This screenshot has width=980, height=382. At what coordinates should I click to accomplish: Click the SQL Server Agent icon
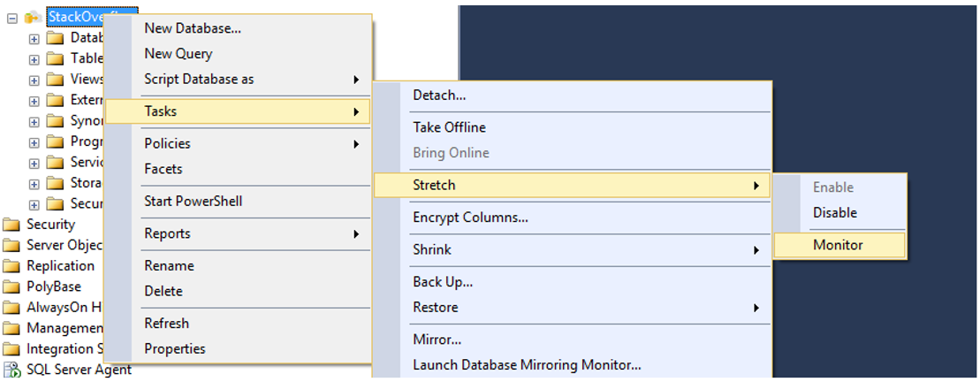coord(11,370)
